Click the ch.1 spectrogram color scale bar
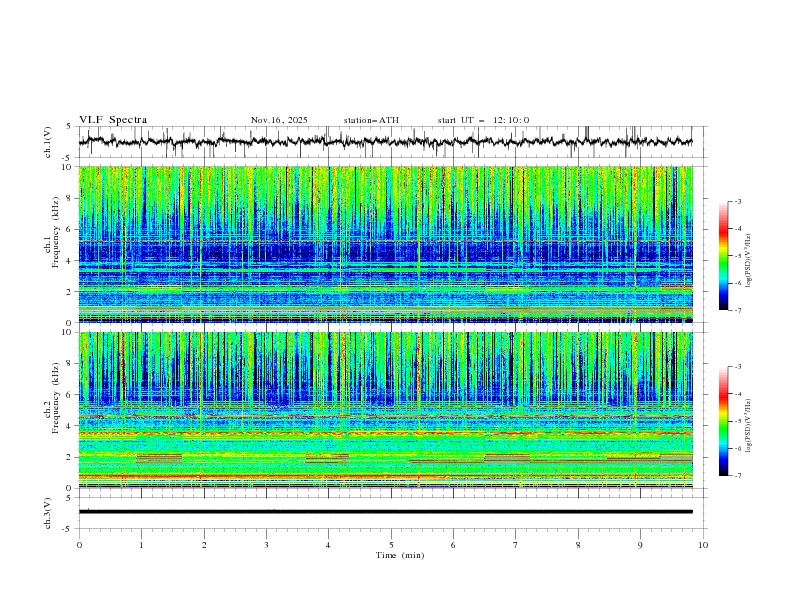 (723, 256)
